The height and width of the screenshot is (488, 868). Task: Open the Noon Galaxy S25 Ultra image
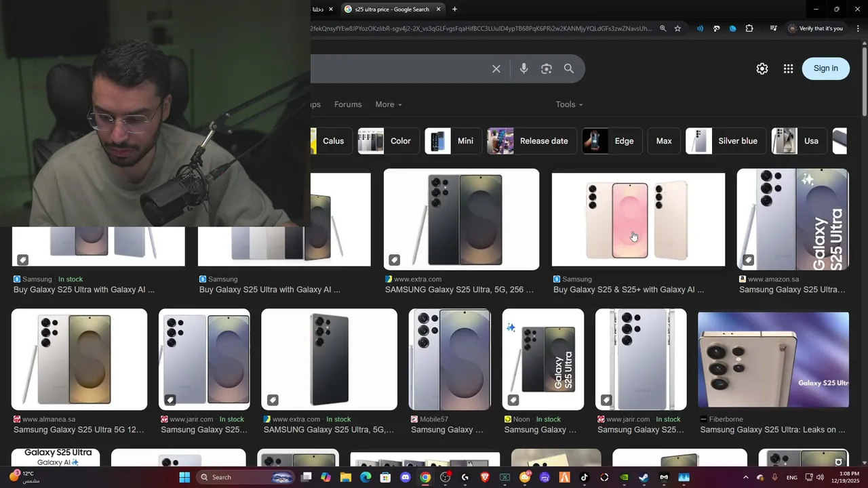(542, 359)
